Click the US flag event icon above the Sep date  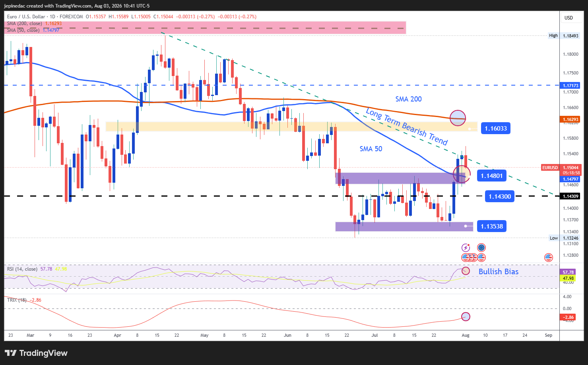click(549, 258)
